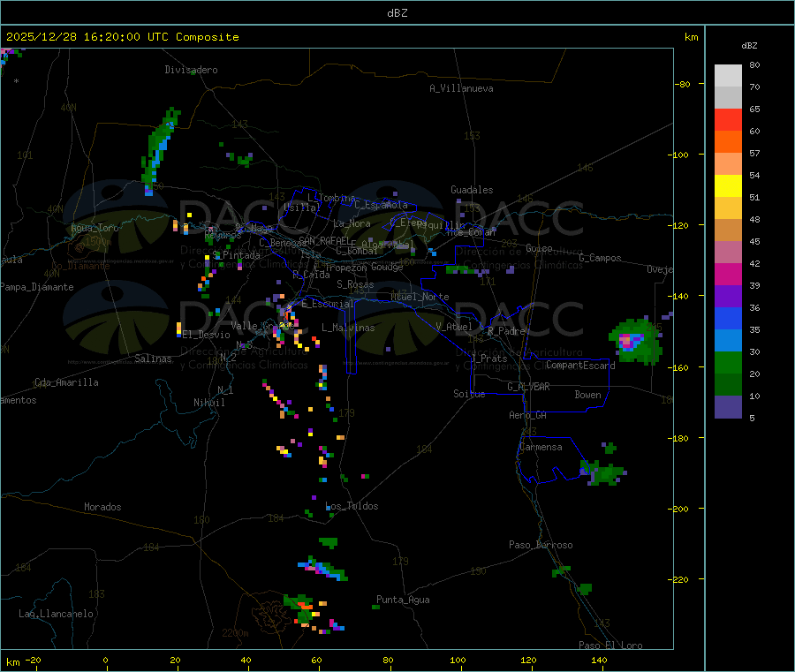Select the light blue 30–35 dBZ legend swatch

[728, 341]
